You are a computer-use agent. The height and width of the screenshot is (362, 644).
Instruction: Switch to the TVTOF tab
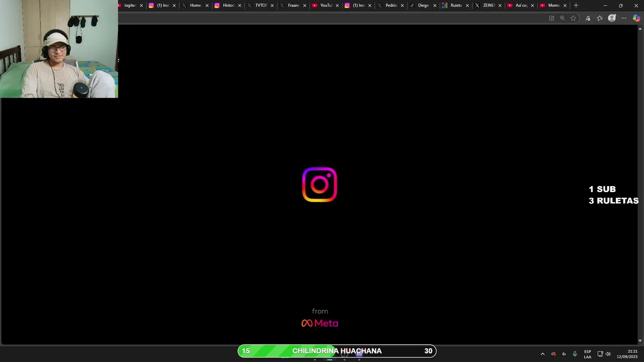(x=261, y=6)
